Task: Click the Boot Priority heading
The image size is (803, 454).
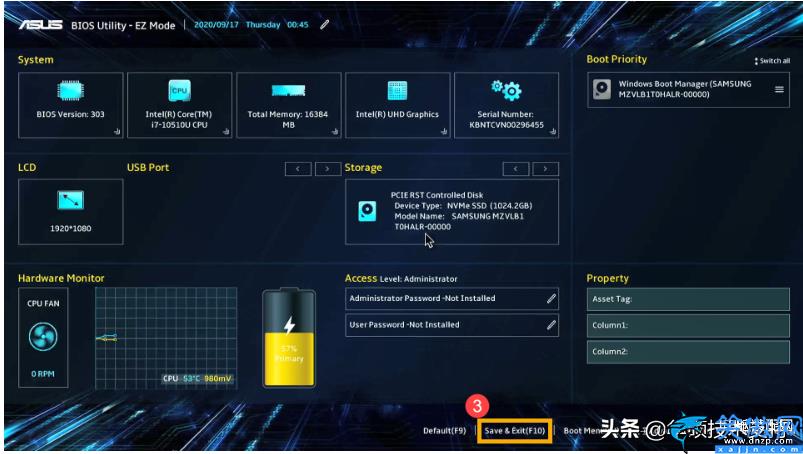Action: (x=617, y=59)
